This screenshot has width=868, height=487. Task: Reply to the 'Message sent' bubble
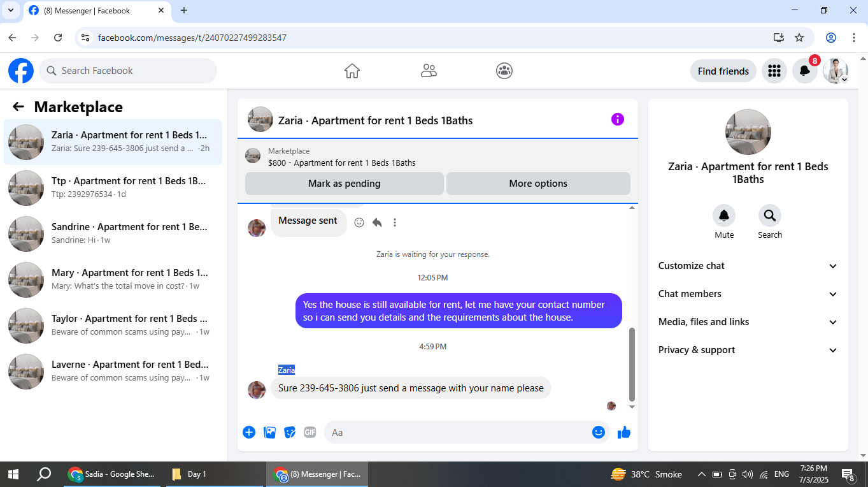click(377, 222)
